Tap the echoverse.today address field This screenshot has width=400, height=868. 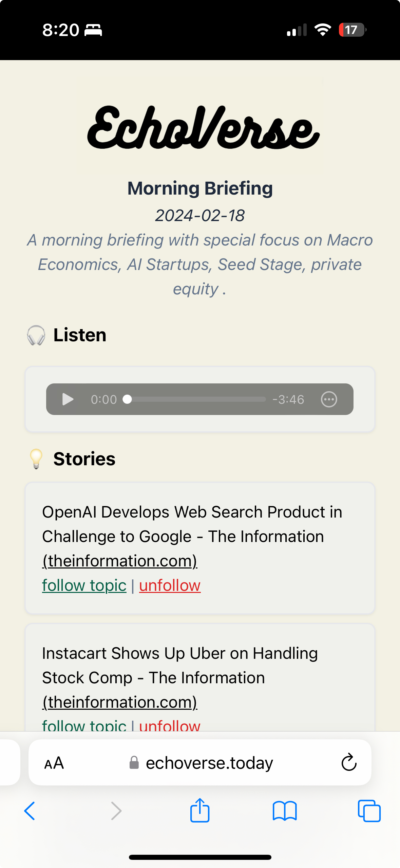click(x=209, y=763)
